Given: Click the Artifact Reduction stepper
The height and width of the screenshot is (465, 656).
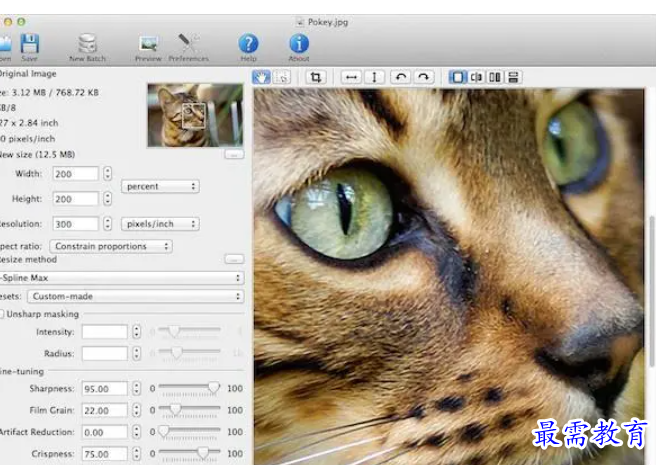Looking at the screenshot, I should click(136, 432).
